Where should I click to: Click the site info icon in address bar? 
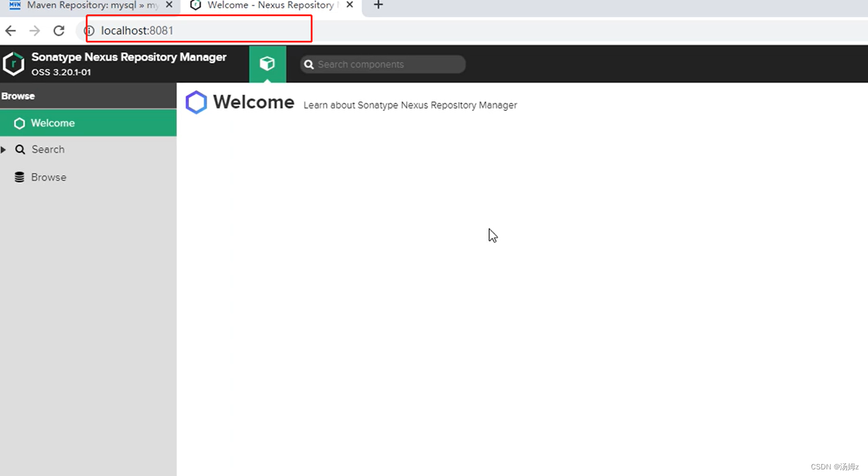coord(89,31)
